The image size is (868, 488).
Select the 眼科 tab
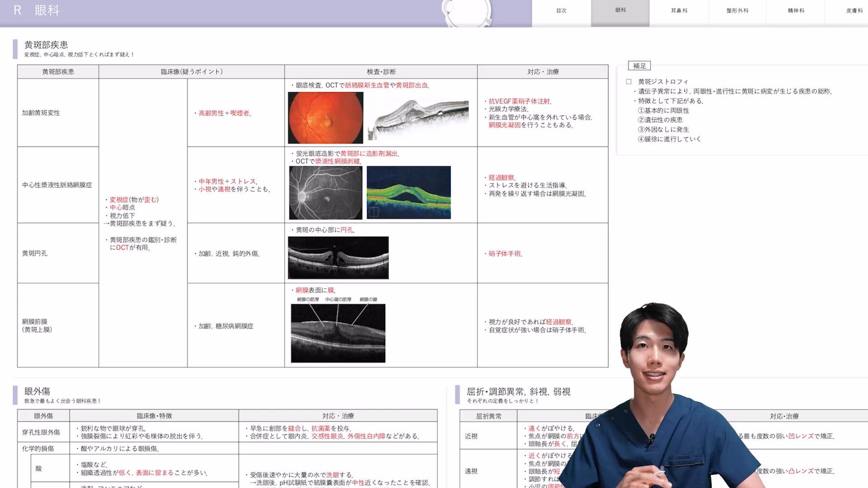(620, 10)
